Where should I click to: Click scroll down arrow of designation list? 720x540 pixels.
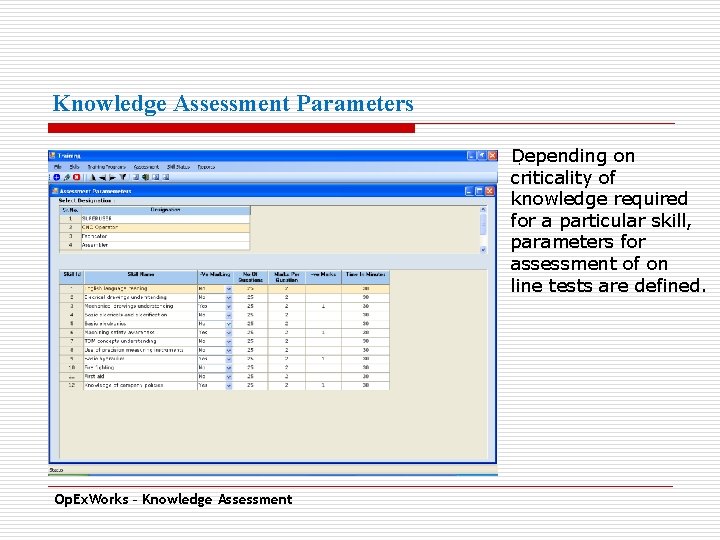(483, 250)
